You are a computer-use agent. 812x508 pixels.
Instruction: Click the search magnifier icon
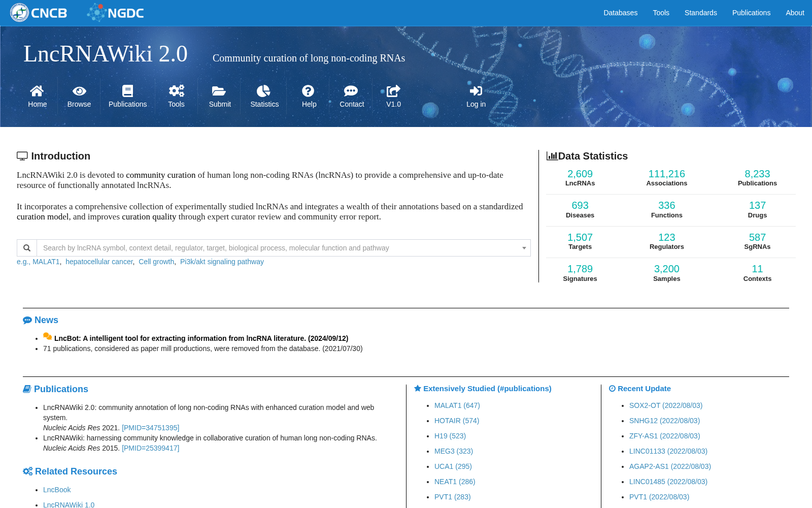tap(27, 248)
